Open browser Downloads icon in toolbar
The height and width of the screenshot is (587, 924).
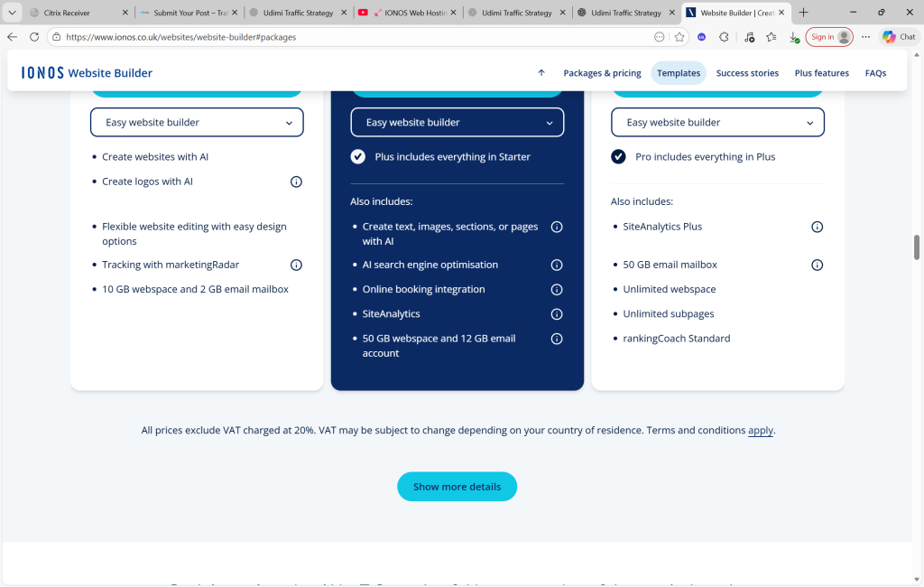pyautogui.click(x=793, y=37)
